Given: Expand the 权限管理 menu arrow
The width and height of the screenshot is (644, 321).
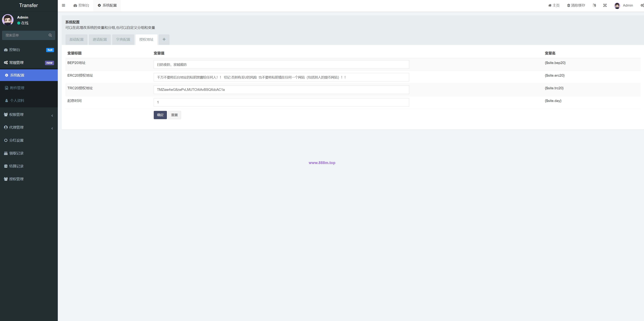Looking at the screenshot, I should pos(52,115).
